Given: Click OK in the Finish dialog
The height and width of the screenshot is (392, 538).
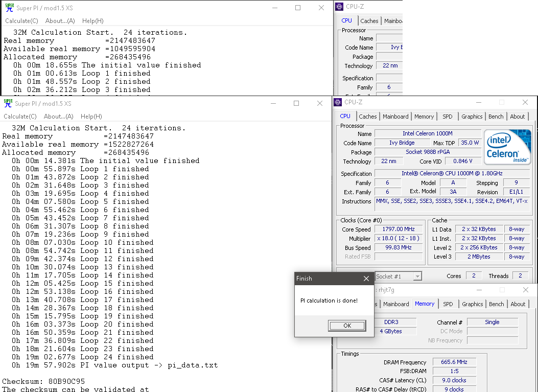Looking at the screenshot, I should [347, 326].
